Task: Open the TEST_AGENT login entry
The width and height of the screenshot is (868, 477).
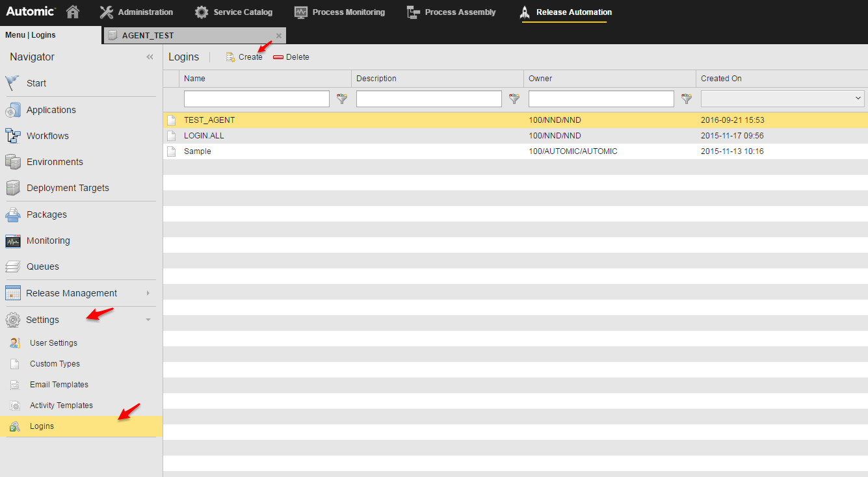Action: click(x=208, y=120)
